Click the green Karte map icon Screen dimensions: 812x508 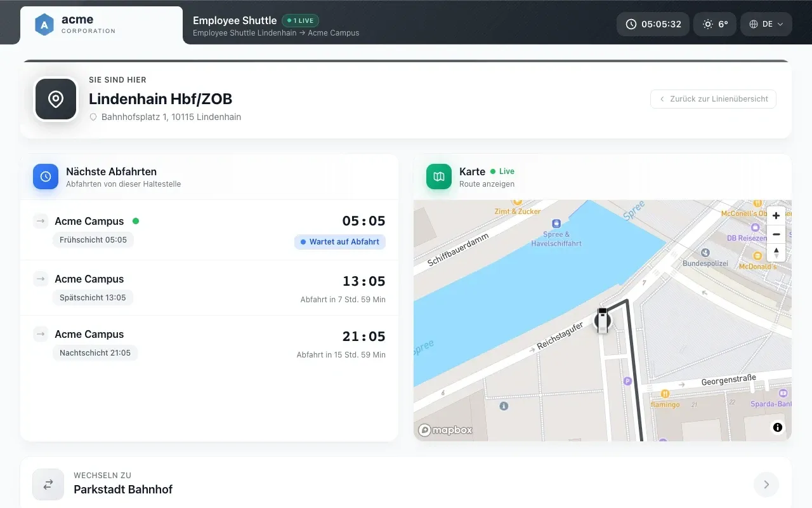439,177
